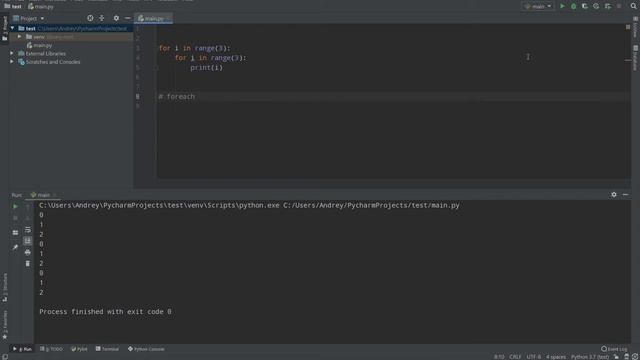640x360 pixels.
Task: Pin the Run tab
Action: pos(15,247)
